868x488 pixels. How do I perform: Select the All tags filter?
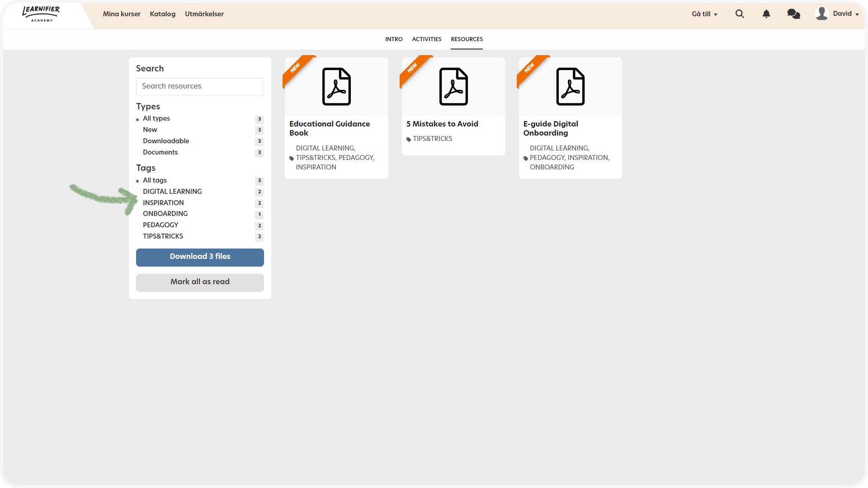(x=155, y=180)
